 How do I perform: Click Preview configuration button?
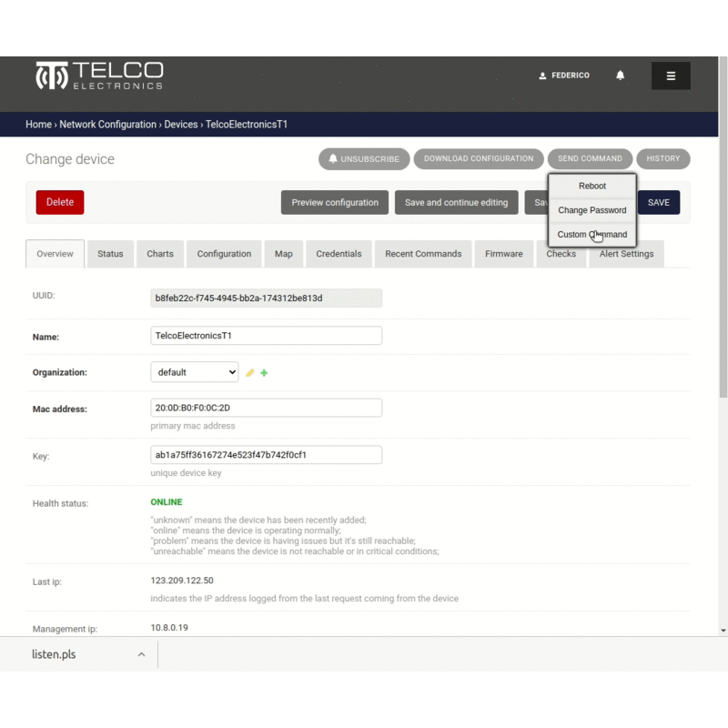(x=335, y=202)
